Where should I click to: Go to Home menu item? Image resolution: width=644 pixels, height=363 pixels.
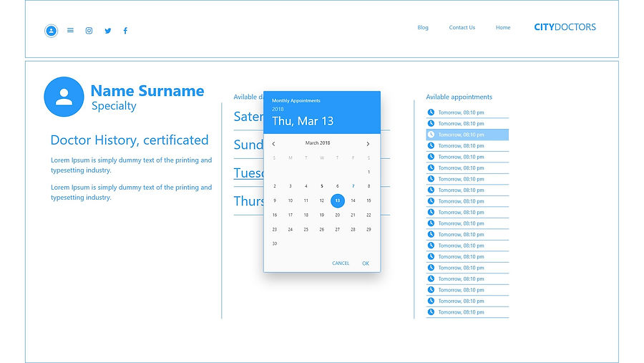pyautogui.click(x=503, y=27)
